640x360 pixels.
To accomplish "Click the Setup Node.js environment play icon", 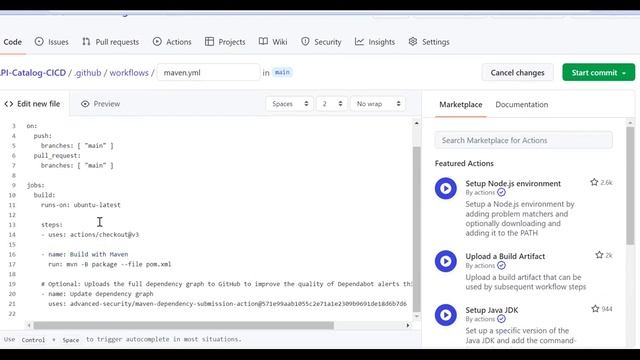I will click(x=446, y=188).
